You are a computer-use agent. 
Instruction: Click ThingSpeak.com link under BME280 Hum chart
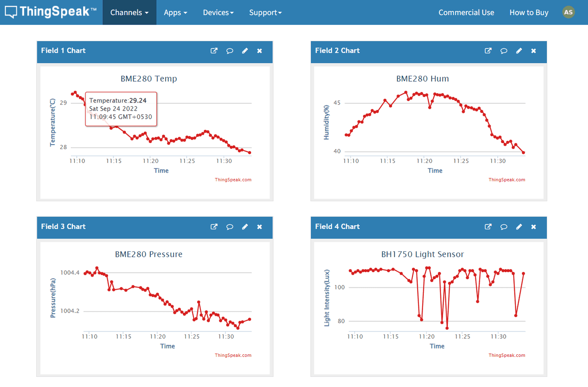(507, 180)
